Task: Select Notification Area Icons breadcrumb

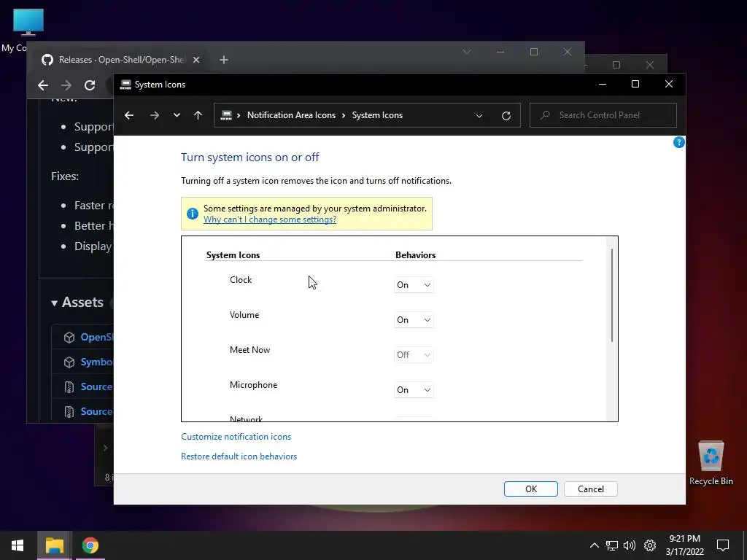Action: pyautogui.click(x=291, y=115)
